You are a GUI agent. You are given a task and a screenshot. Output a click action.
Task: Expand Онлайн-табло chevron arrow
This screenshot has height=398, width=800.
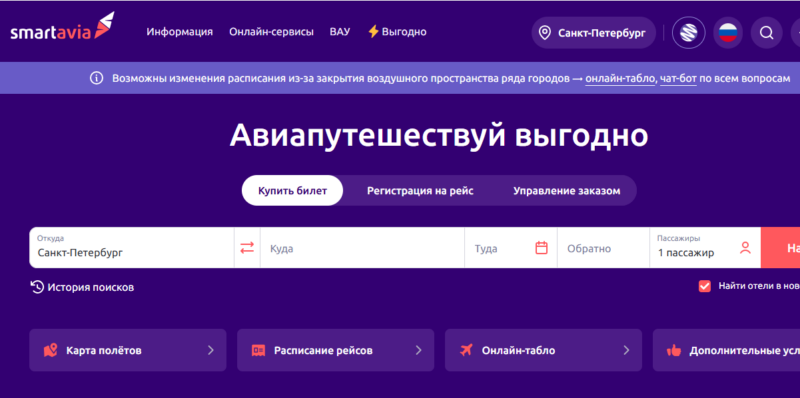coord(627,350)
